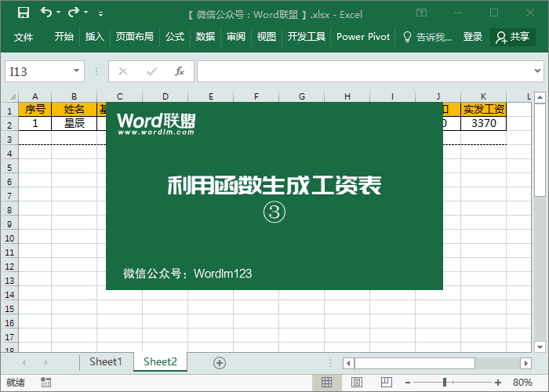The width and height of the screenshot is (549, 392).
Task: Expand the Name Box dropdown arrow
Action: tap(76, 71)
